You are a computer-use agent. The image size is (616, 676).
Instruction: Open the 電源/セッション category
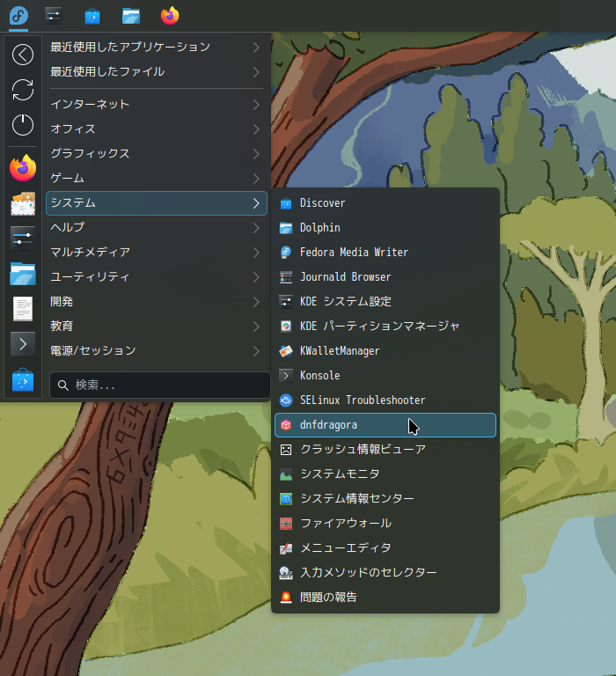pos(157,350)
